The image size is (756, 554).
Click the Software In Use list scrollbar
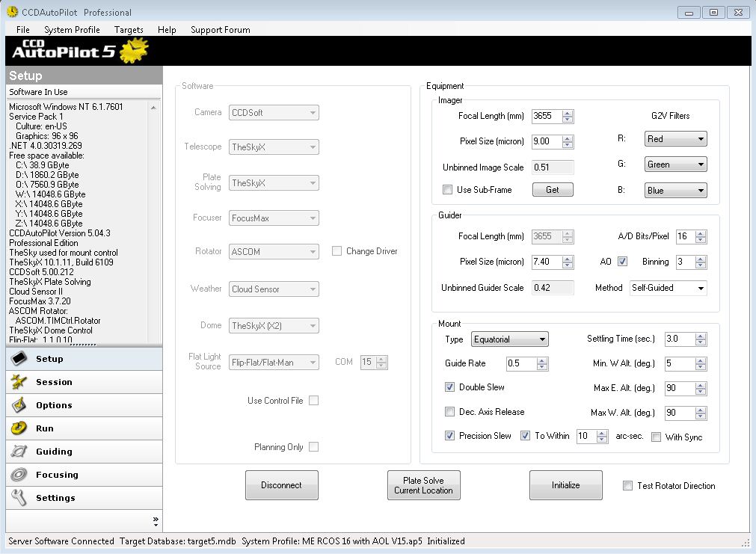pyautogui.click(x=153, y=222)
